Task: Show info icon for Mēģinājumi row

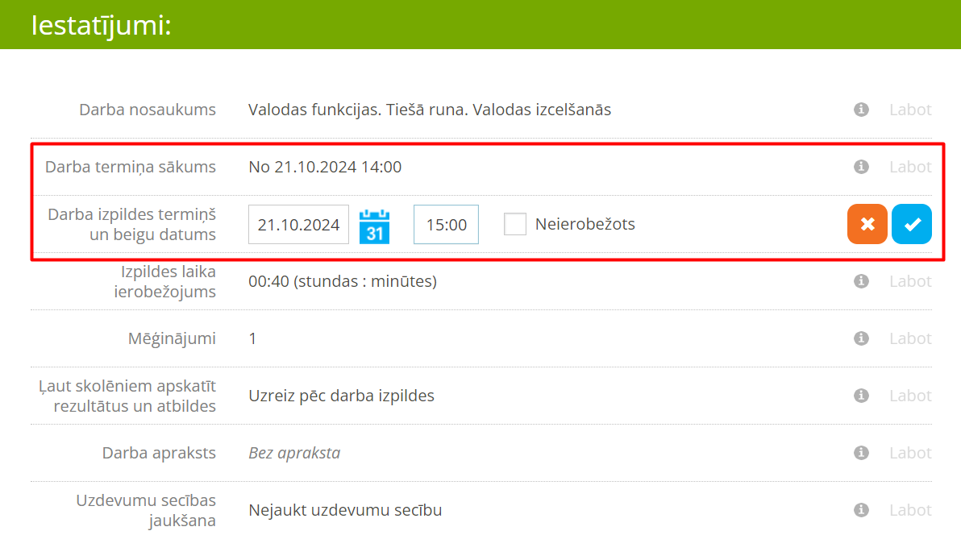Action: coord(861,338)
